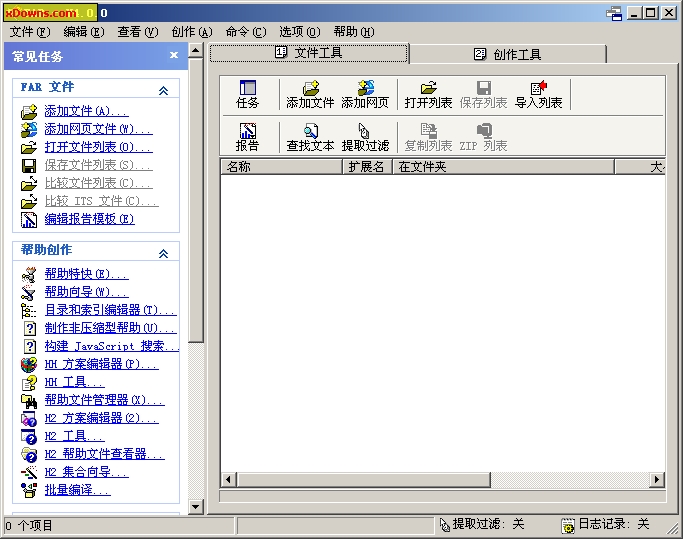Click the 查找文本 toolbar icon
The width and height of the screenshot is (683, 539).
[x=311, y=131]
